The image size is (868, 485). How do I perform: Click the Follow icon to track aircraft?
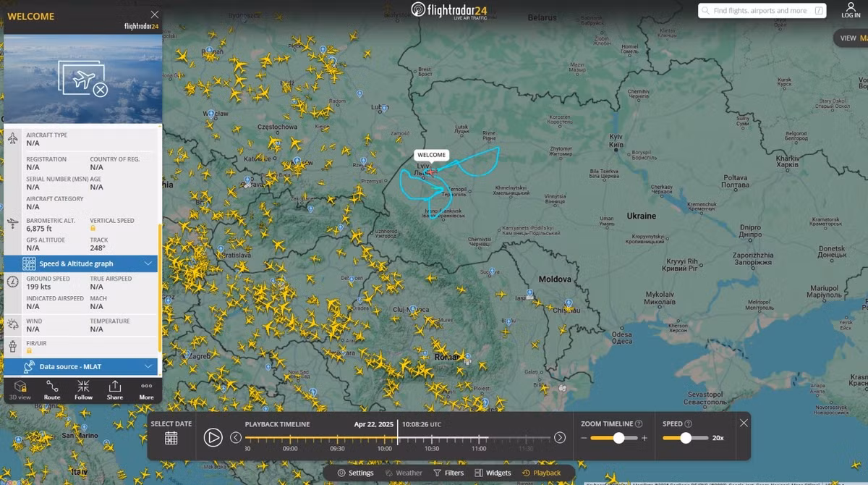[82, 390]
